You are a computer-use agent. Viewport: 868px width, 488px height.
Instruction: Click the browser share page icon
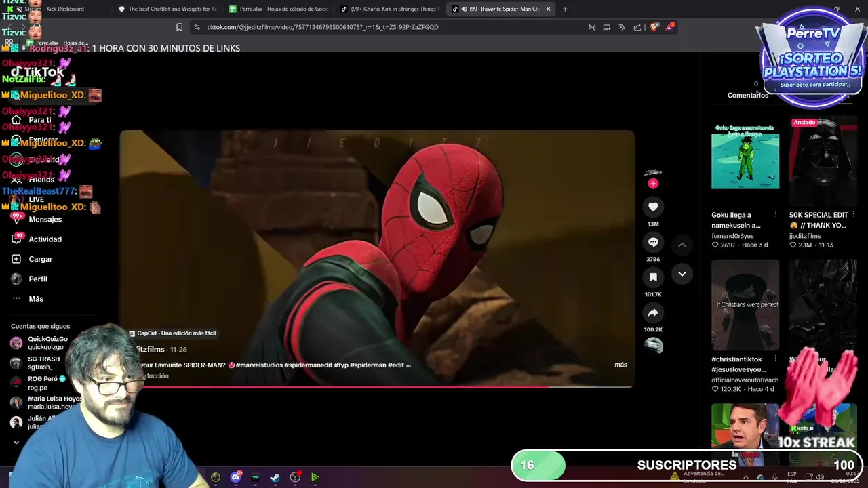click(x=637, y=27)
